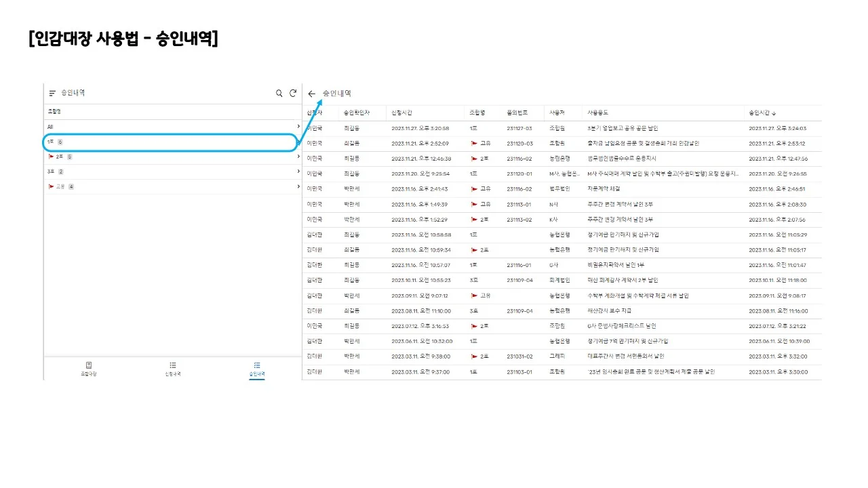Click 승인시간 '2023.11.20. 오전 9:26:55'
The height and width of the screenshot is (488, 868).
tap(778, 174)
